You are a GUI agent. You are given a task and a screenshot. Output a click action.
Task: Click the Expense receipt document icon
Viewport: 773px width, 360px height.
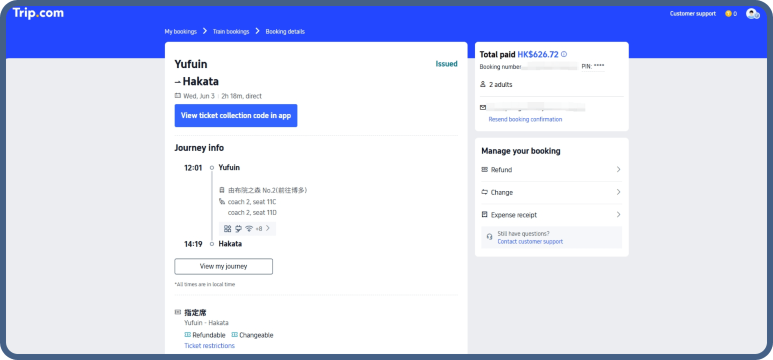pos(485,215)
